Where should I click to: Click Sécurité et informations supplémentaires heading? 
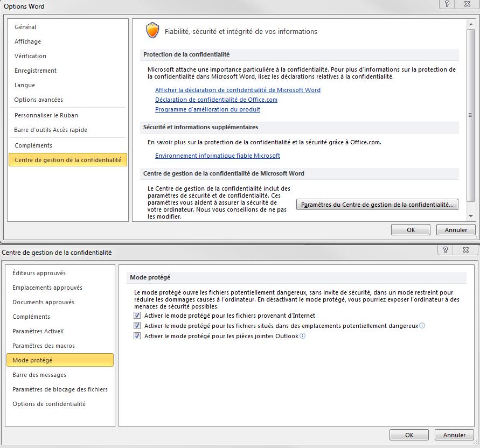pyautogui.click(x=200, y=127)
